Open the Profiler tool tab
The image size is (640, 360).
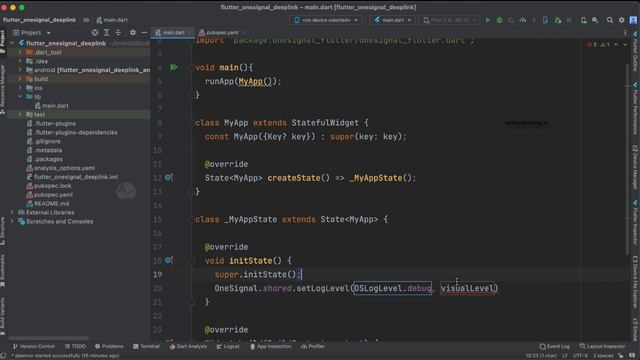pyautogui.click(x=313, y=346)
